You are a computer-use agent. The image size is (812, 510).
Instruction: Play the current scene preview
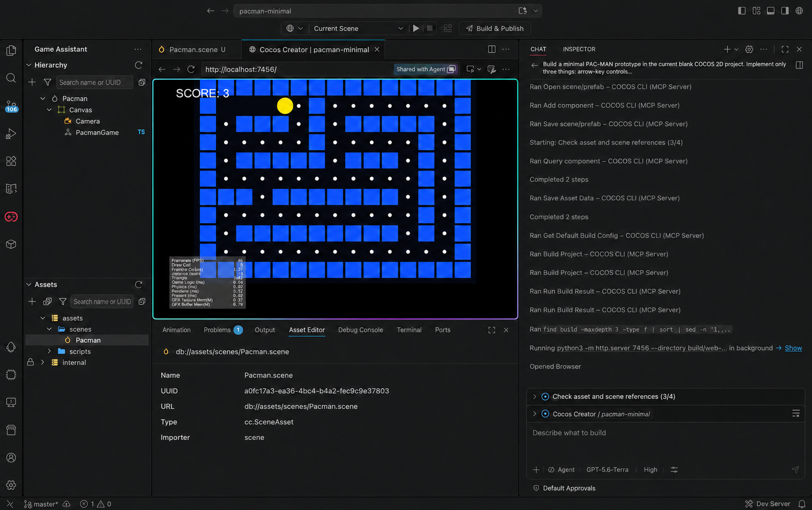point(416,28)
